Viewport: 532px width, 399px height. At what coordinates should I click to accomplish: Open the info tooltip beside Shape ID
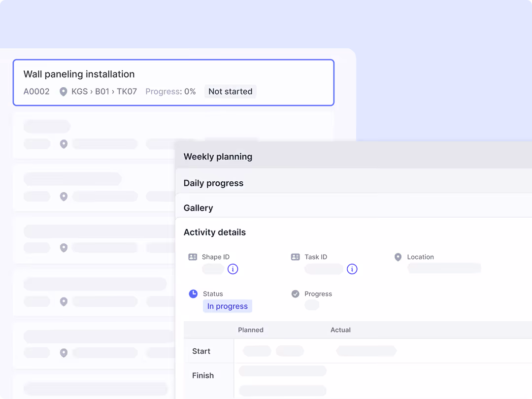coord(233,269)
